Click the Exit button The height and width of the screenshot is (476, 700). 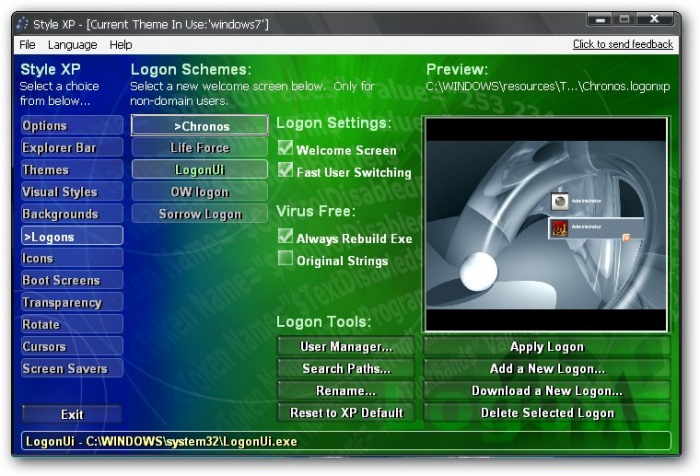coord(72,414)
